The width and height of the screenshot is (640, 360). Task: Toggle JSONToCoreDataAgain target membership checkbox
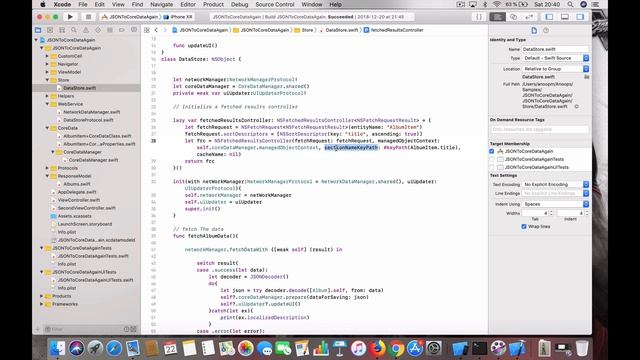[x=491, y=151]
